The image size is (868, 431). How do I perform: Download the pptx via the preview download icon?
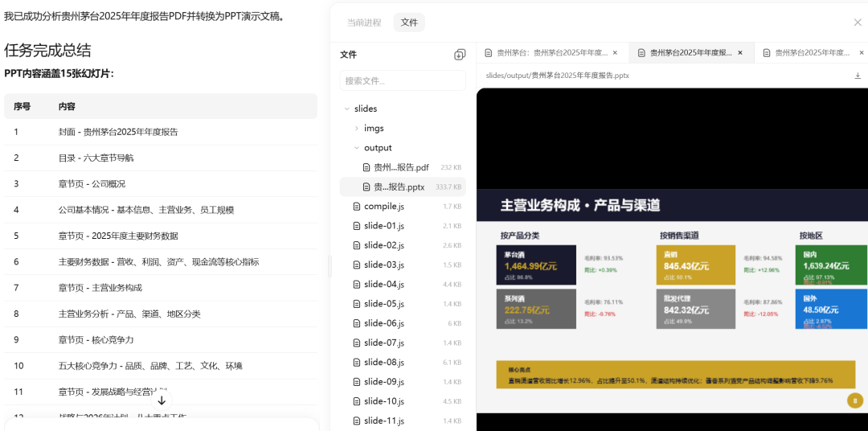click(x=858, y=76)
